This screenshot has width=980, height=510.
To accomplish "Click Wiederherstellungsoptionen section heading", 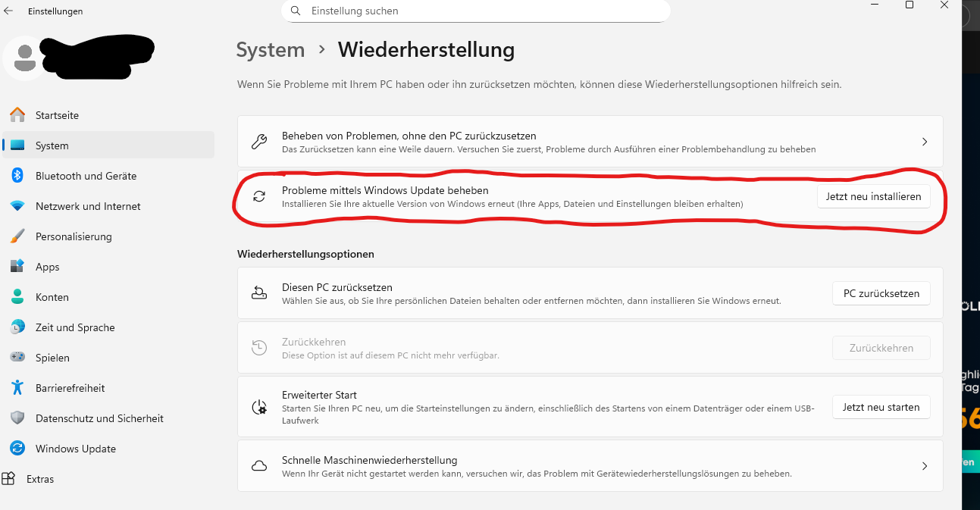I will pyautogui.click(x=305, y=254).
